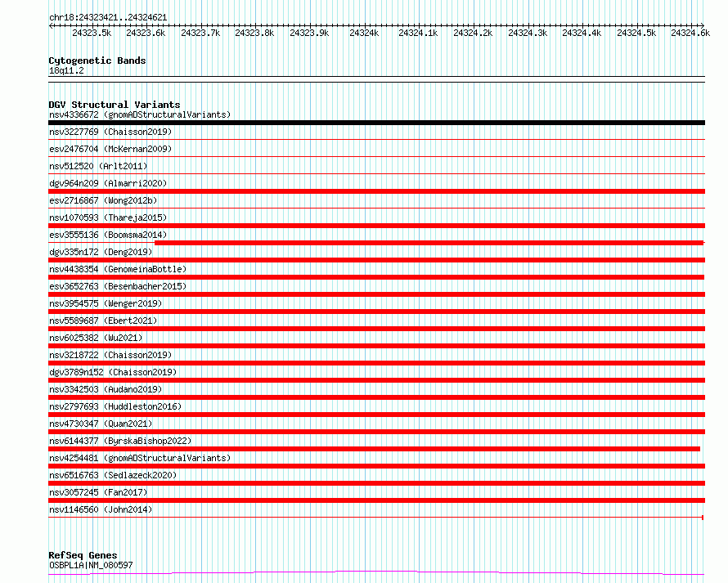Select ruler tick label 24323.5k

coord(92,33)
